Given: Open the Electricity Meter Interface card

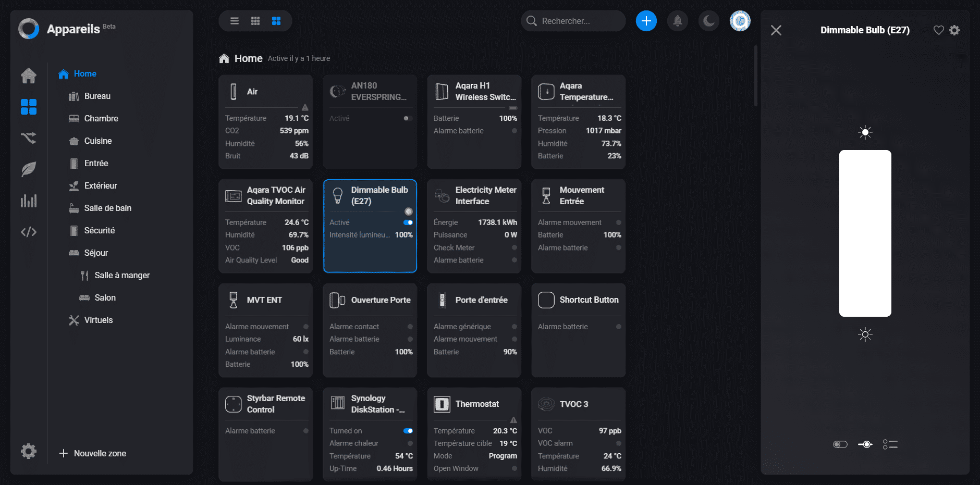Looking at the screenshot, I should [474, 226].
